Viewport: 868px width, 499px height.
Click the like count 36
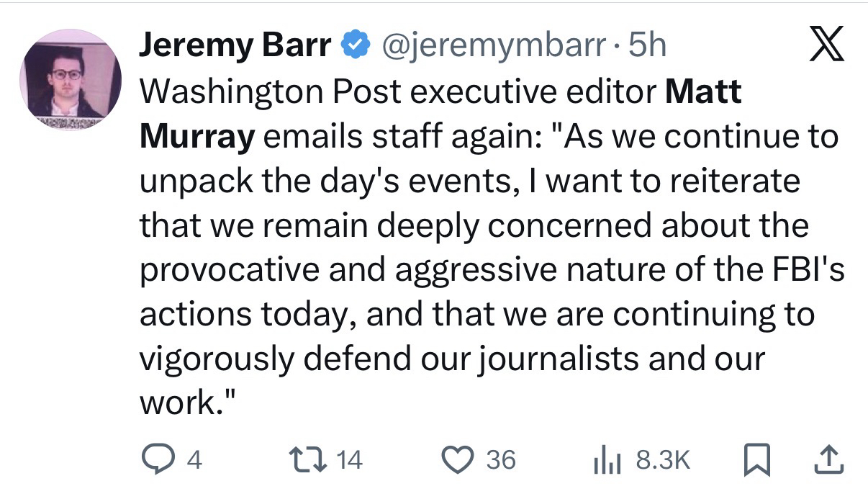pos(501,460)
